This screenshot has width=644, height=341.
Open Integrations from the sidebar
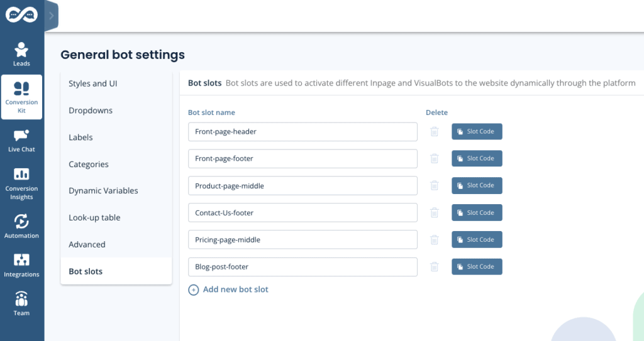click(21, 265)
